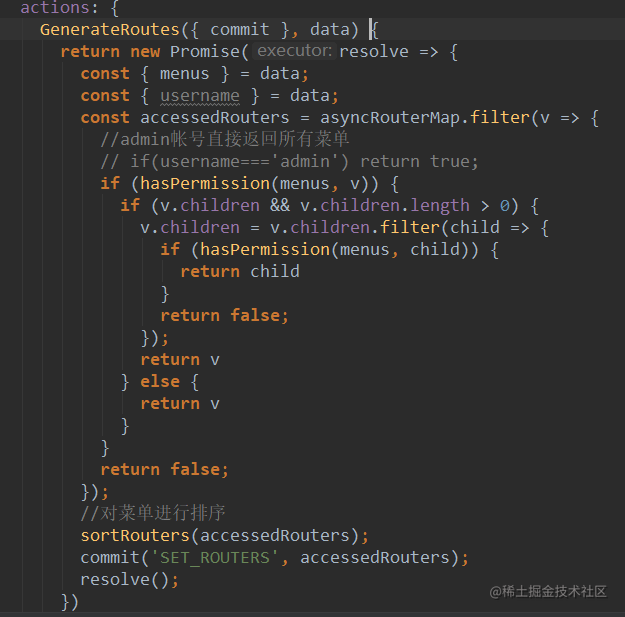Click 'accessedRouters' in the const declaration
The image size is (625, 617).
(x=215, y=118)
